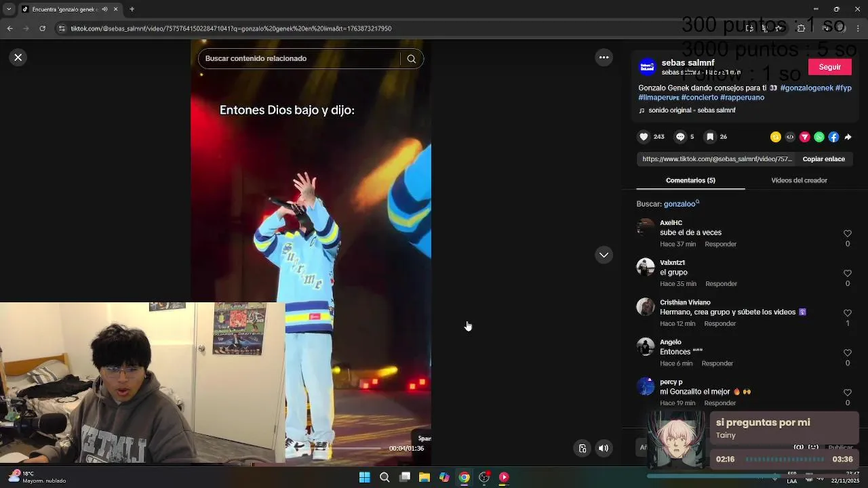Follow sebas salmnf with Seguir button

point(829,67)
